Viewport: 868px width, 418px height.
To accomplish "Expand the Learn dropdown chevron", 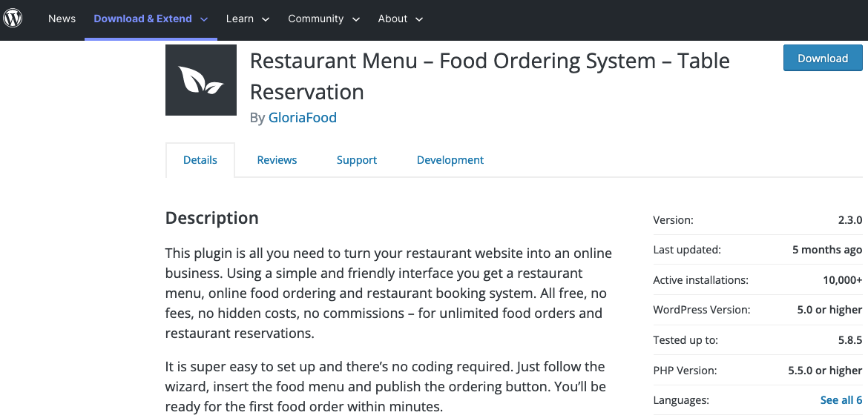I will pos(266,19).
